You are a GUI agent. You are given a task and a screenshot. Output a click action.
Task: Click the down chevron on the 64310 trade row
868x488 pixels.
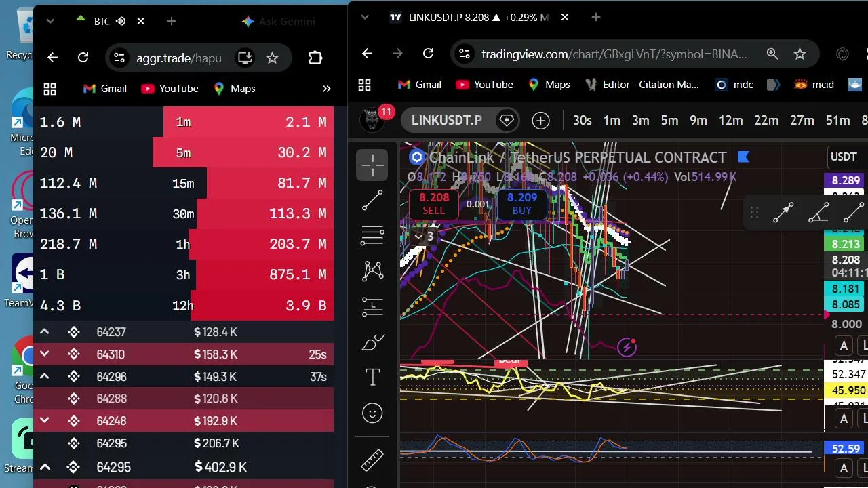[45, 354]
